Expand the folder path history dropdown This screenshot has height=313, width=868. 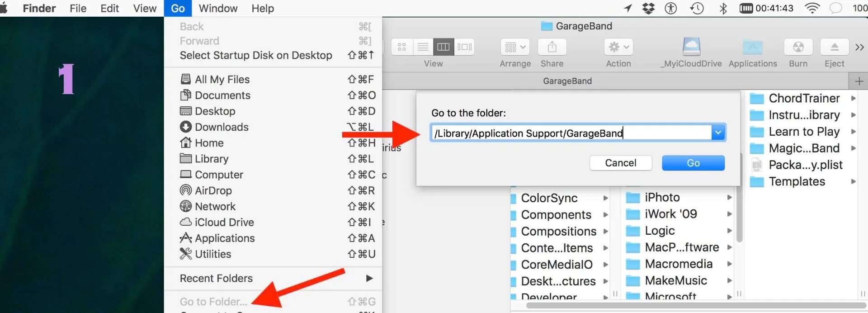718,133
